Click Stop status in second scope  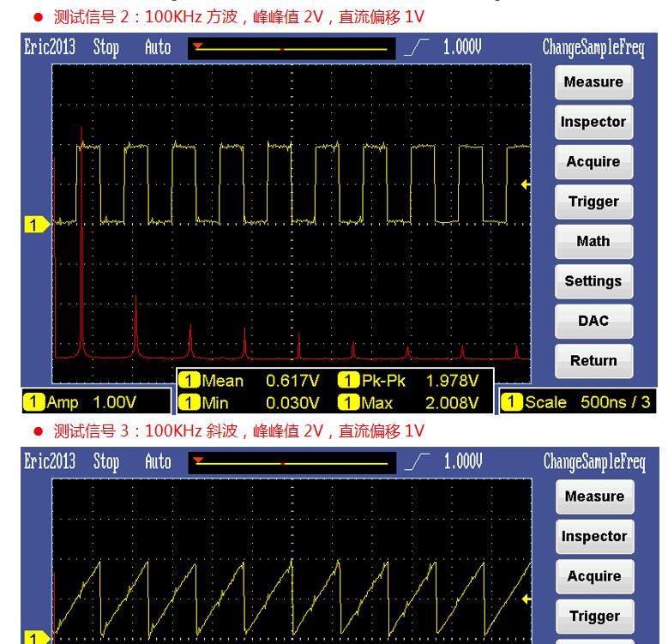105,462
